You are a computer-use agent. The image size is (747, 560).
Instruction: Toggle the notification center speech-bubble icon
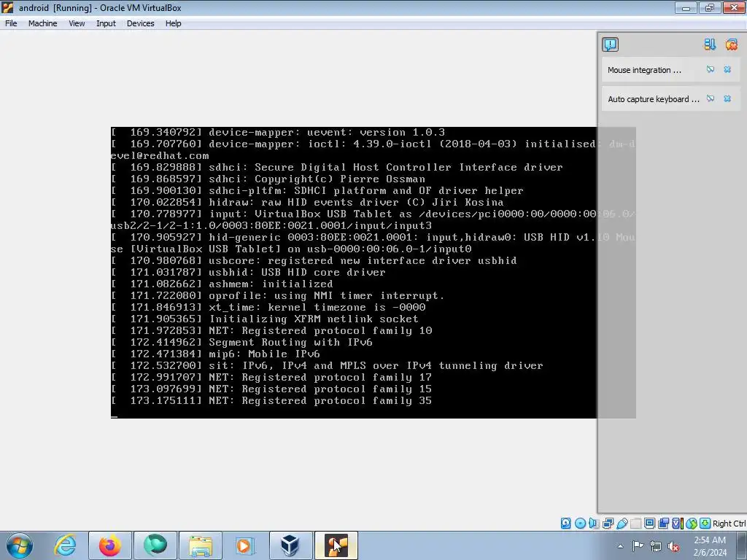pos(611,44)
